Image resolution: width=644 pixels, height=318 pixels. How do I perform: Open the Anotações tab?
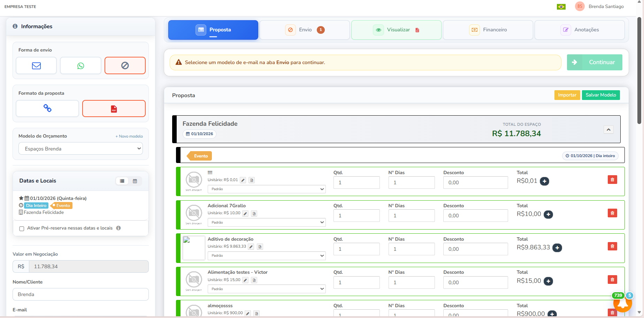coord(580,30)
